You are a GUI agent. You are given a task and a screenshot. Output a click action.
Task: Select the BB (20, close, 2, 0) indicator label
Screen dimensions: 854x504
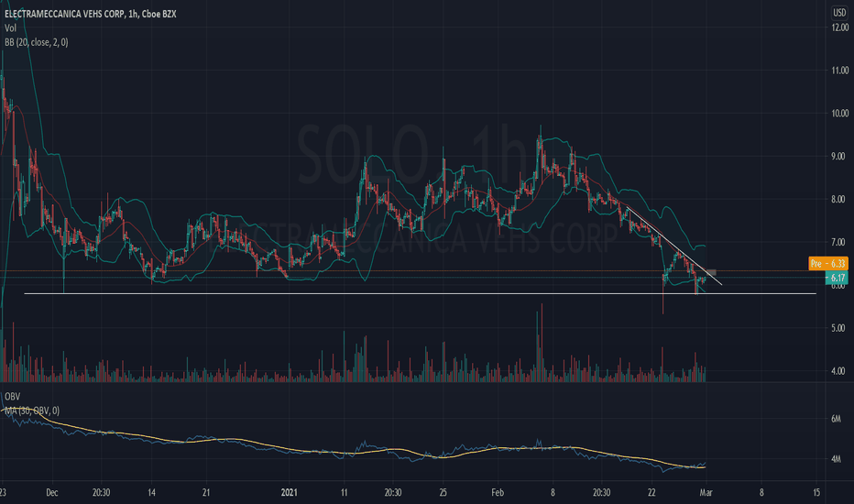click(x=37, y=42)
